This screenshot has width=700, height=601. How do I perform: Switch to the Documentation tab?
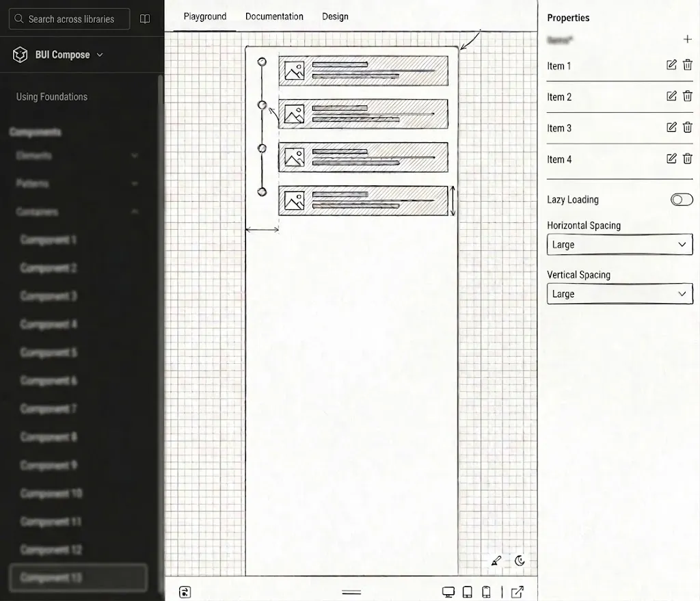(274, 16)
